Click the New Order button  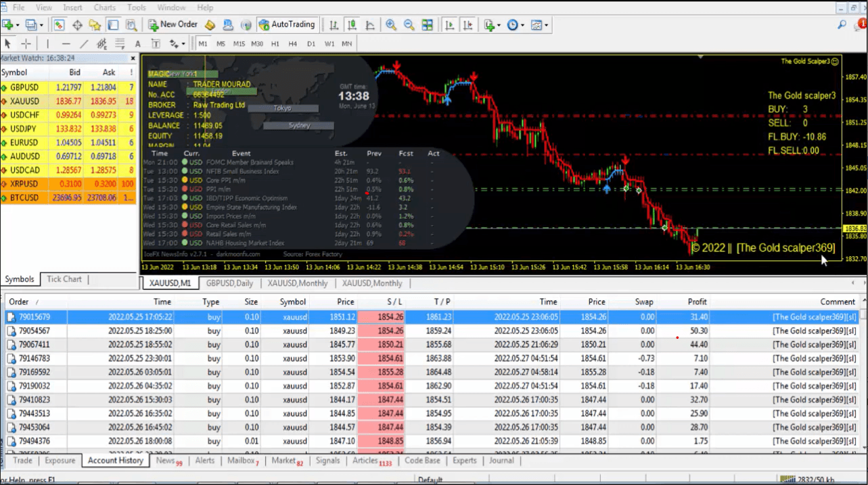(173, 24)
